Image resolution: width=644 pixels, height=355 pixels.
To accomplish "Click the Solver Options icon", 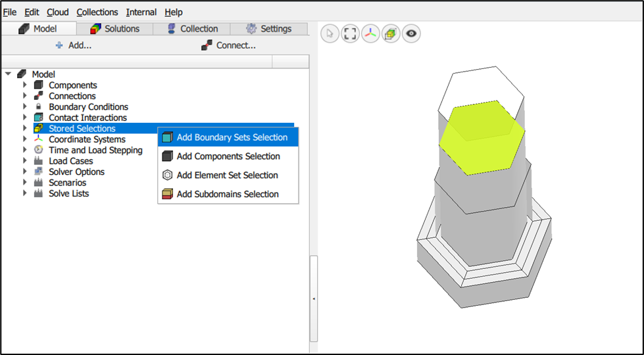I will (x=39, y=172).
